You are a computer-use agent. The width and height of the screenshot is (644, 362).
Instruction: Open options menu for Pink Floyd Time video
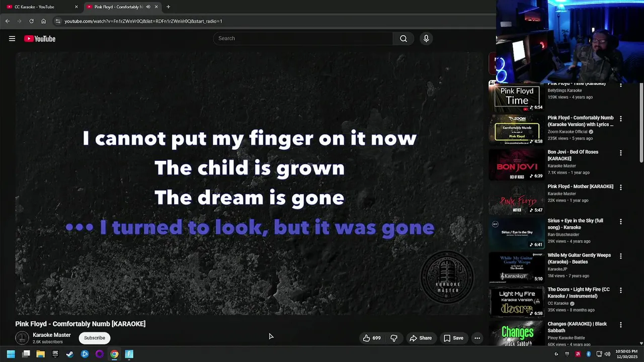tap(620, 85)
